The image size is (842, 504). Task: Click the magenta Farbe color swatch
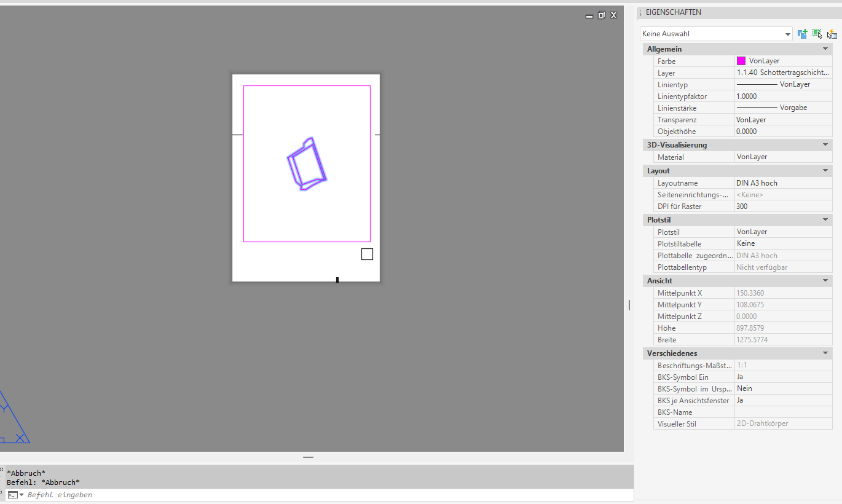pos(741,61)
